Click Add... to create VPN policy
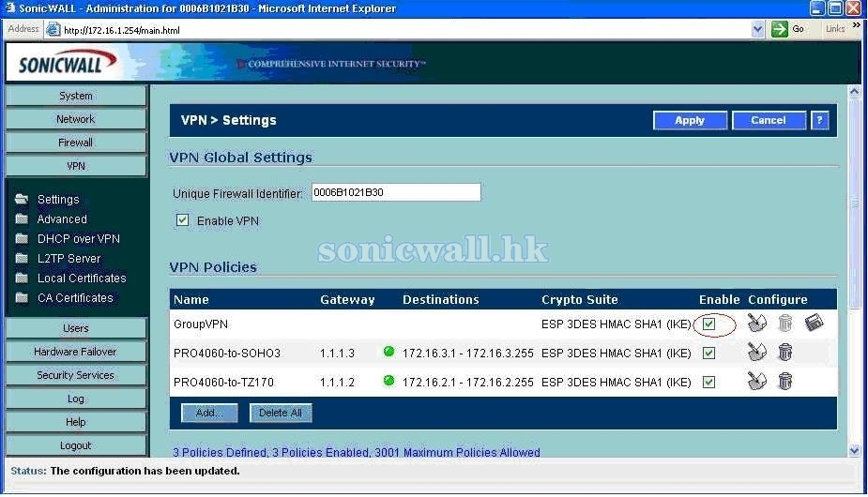The image size is (868, 497). pyautogui.click(x=209, y=413)
